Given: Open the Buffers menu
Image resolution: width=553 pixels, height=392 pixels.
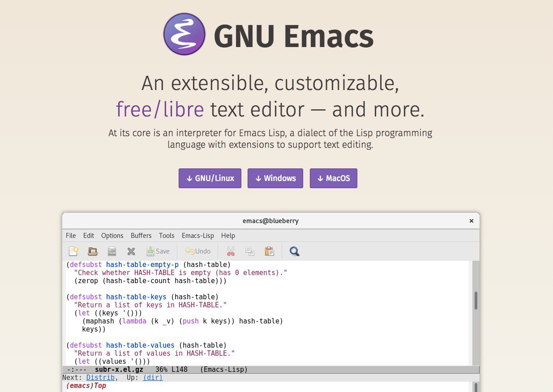Looking at the screenshot, I should click(141, 236).
